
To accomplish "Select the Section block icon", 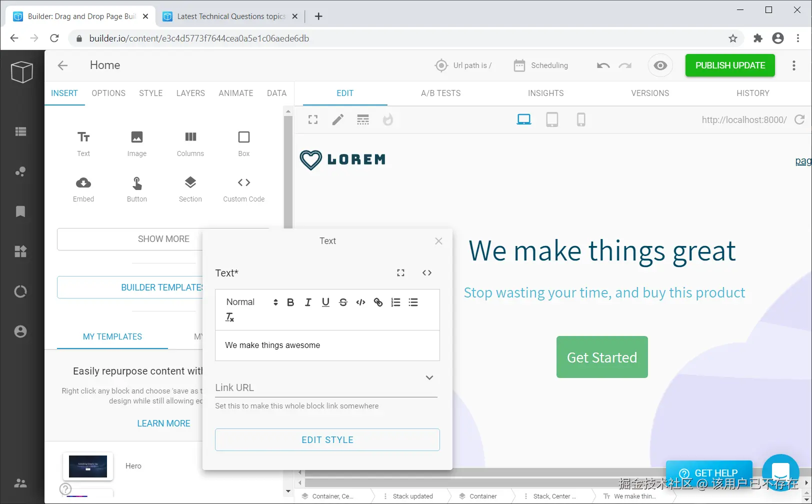I will tap(190, 182).
